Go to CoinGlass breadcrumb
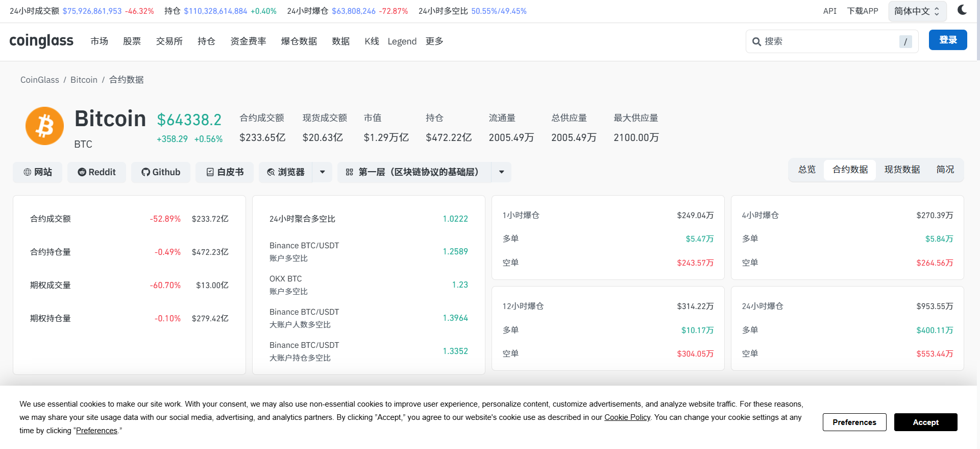 pyautogui.click(x=40, y=80)
